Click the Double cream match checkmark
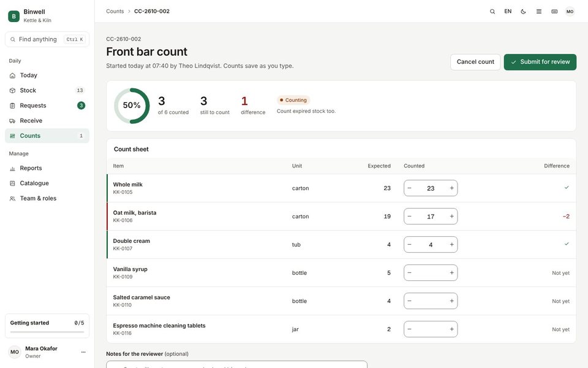Viewport: 588px width, 368px height. pos(567,243)
